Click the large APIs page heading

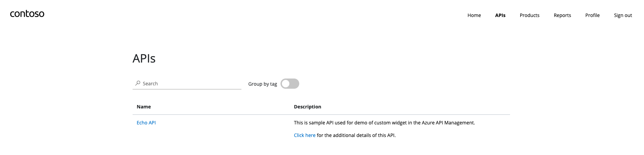pyautogui.click(x=144, y=58)
